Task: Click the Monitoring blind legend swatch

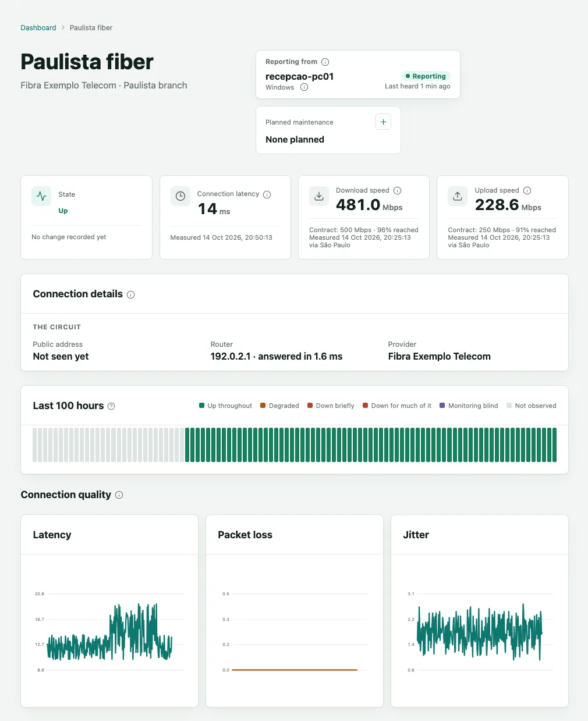Action: [442, 406]
